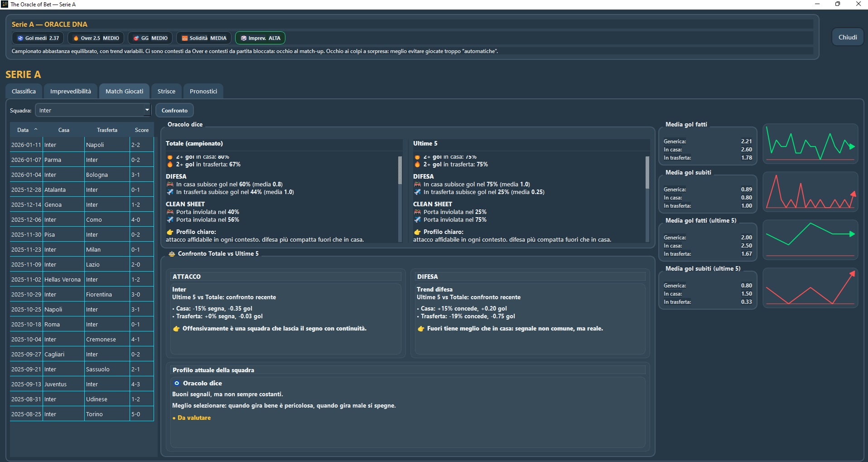Viewport: 868px width, 462px height.
Task: Click the away icon beside 'In trasferta subisce gol'
Action: point(170,192)
